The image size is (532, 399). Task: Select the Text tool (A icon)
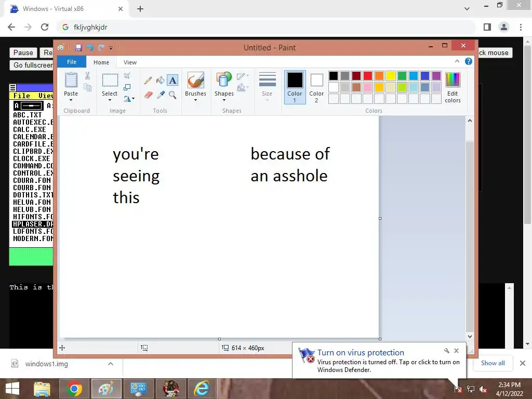pos(172,80)
